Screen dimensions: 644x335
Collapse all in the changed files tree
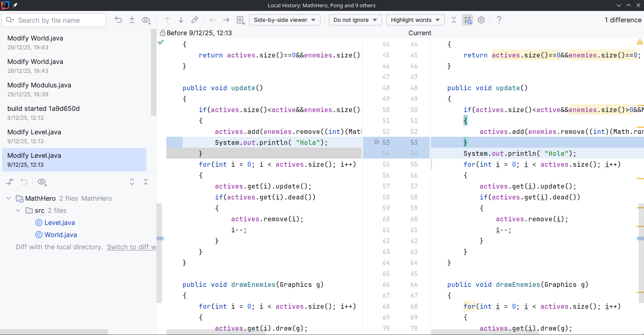click(x=146, y=182)
